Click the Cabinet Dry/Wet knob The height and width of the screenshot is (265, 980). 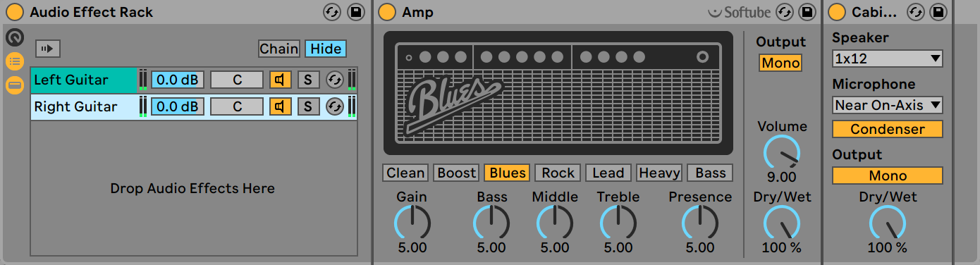pyautogui.click(x=888, y=223)
